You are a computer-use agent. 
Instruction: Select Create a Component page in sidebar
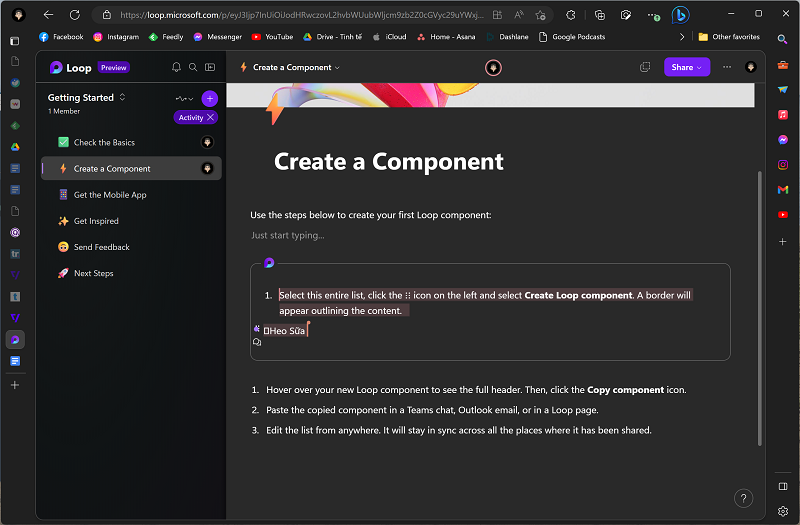(132, 168)
